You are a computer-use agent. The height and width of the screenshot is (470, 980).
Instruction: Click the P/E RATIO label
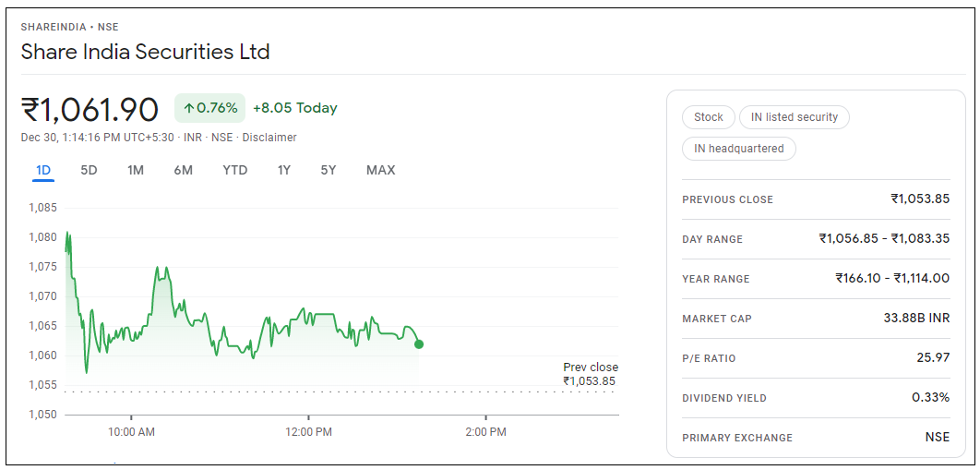709,359
